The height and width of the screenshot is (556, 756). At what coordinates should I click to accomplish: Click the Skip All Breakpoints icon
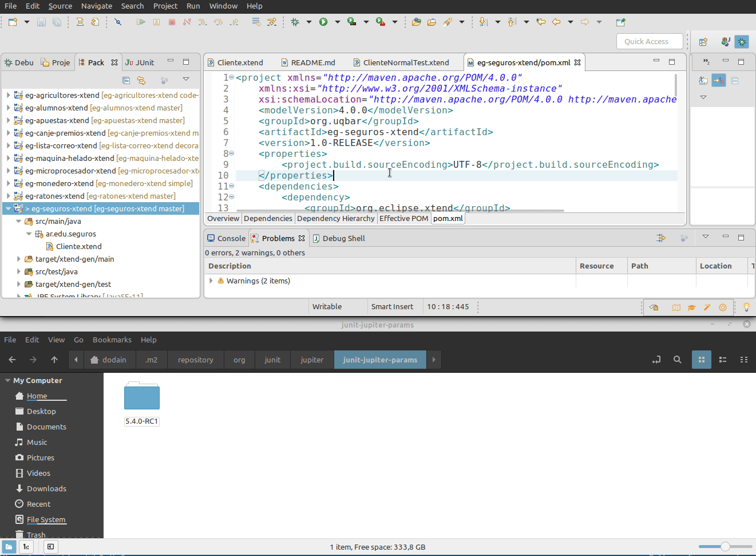tap(118, 22)
